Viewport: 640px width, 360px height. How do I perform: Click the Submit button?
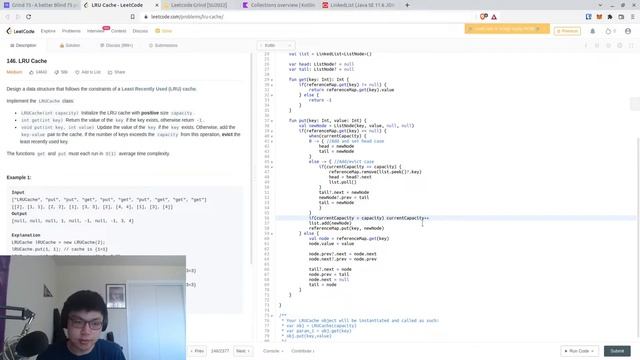click(617, 351)
